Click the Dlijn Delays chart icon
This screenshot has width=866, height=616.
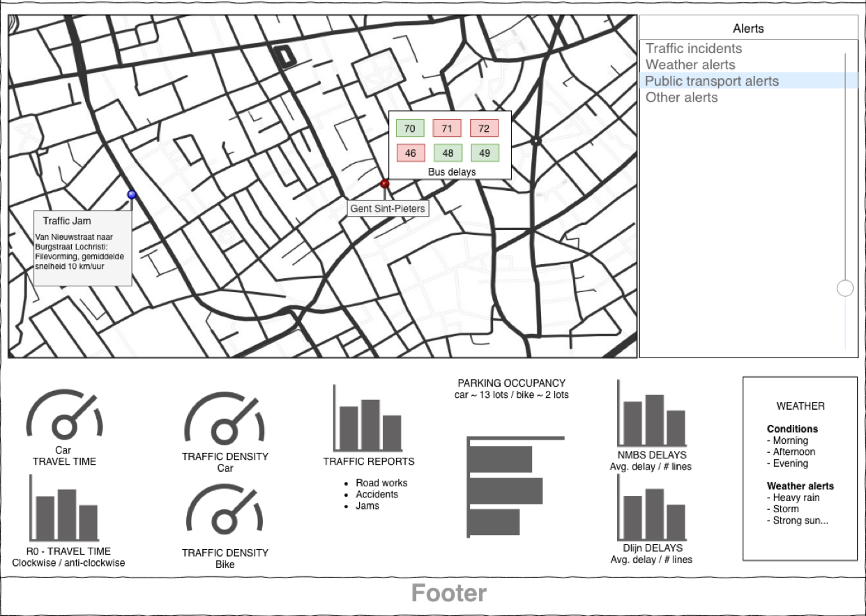[x=652, y=512]
